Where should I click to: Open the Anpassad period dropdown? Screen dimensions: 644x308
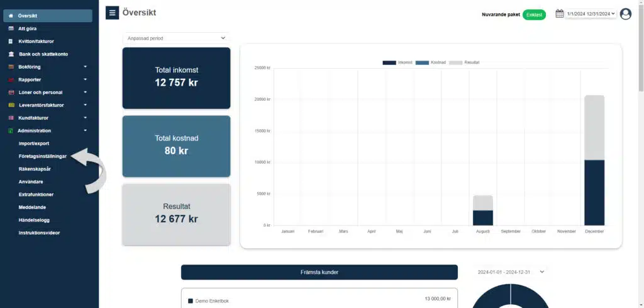pyautogui.click(x=176, y=38)
